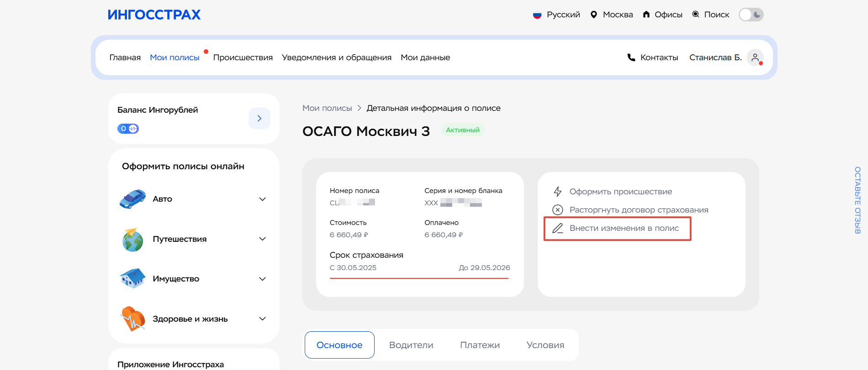This screenshot has height=370, width=868.
Task: Click the circled X terminate contract icon
Action: pyautogui.click(x=558, y=210)
